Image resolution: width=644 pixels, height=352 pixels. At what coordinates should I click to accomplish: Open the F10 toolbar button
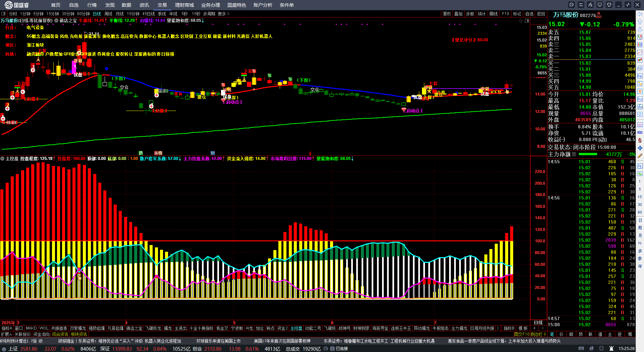point(505,14)
